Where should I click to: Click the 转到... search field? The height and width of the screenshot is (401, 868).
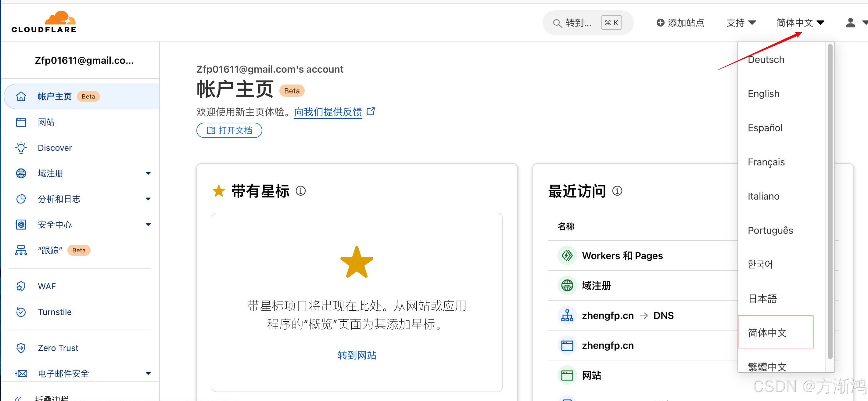(x=578, y=23)
